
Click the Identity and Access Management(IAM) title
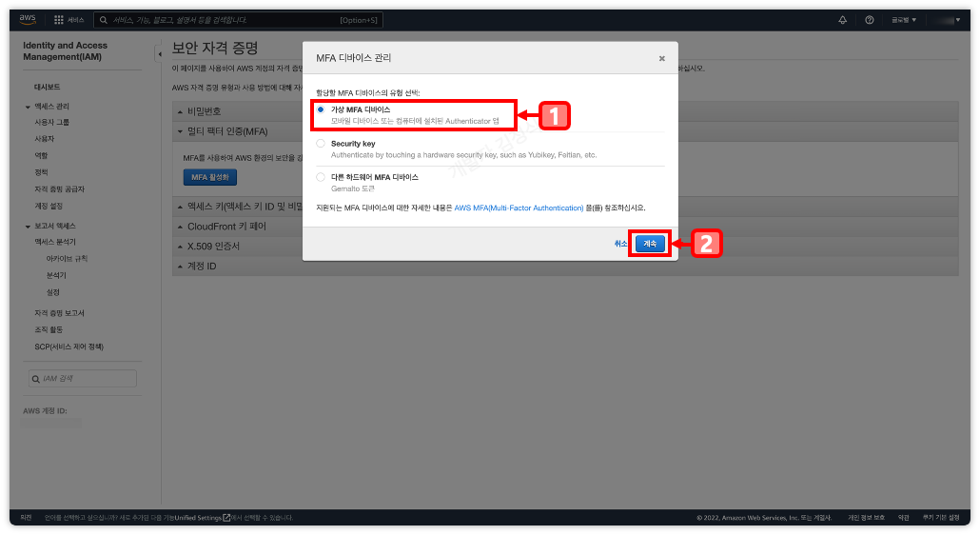tap(65, 51)
